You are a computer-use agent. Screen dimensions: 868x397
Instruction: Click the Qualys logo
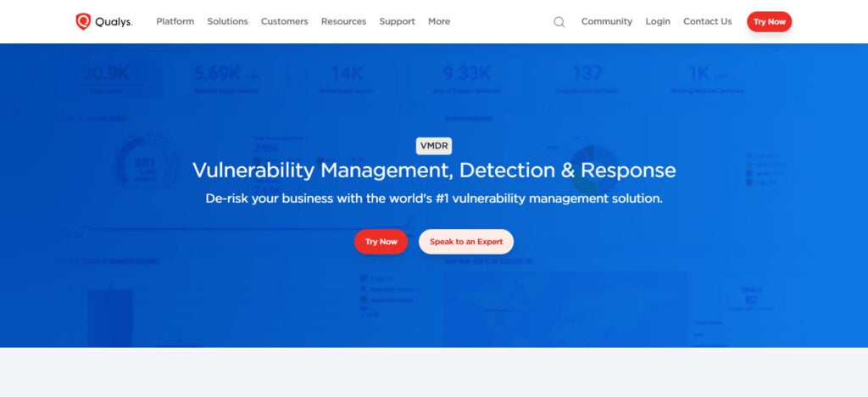click(104, 21)
